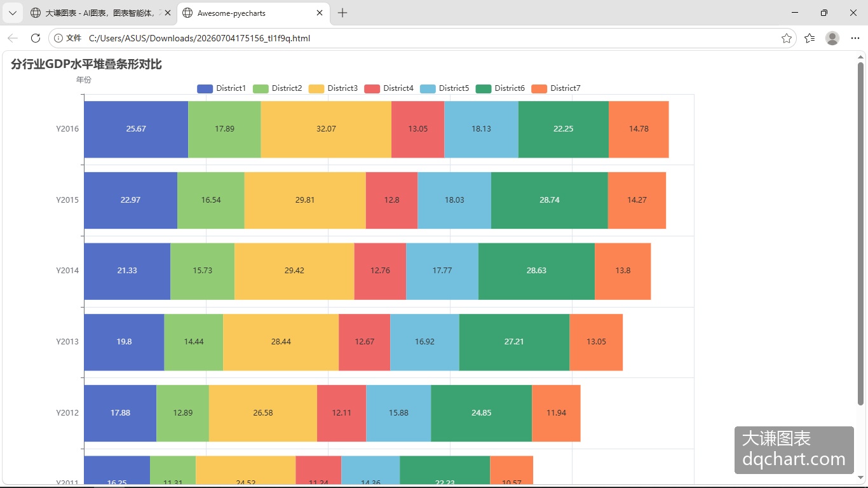Select the Y2013 District3 segment 28.44
Viewport: 868px width, 488px height.
click(281, 342)
